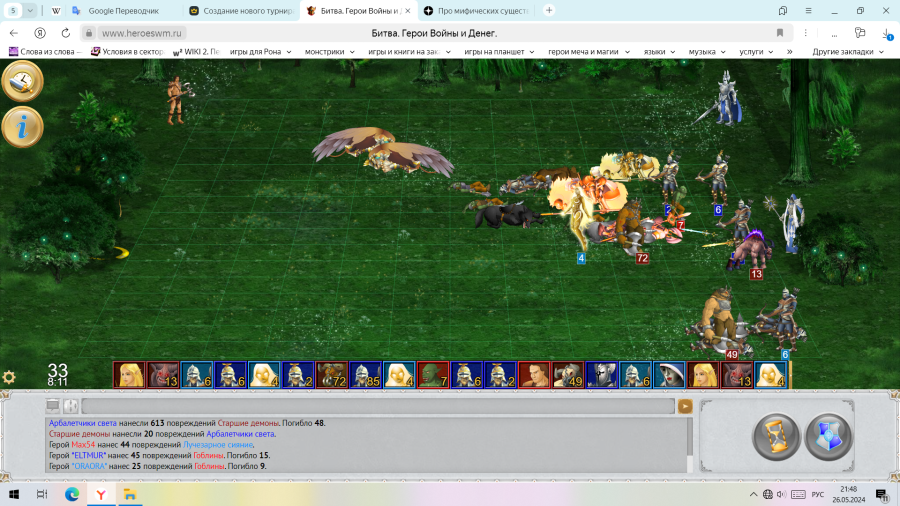The width and height of the screenshot is (900, 506).
Task: Click the griffin creature on the battlefield
Action: point(383,151)
